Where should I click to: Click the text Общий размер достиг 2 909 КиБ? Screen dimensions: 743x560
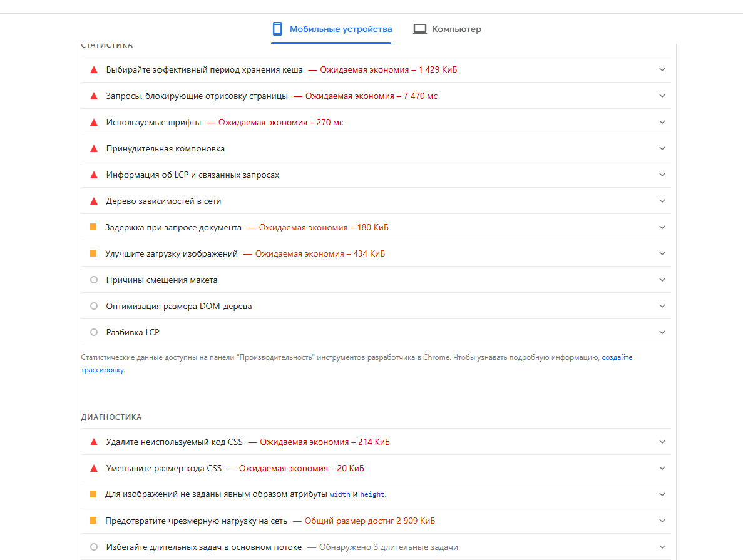[x=369, y=521]
